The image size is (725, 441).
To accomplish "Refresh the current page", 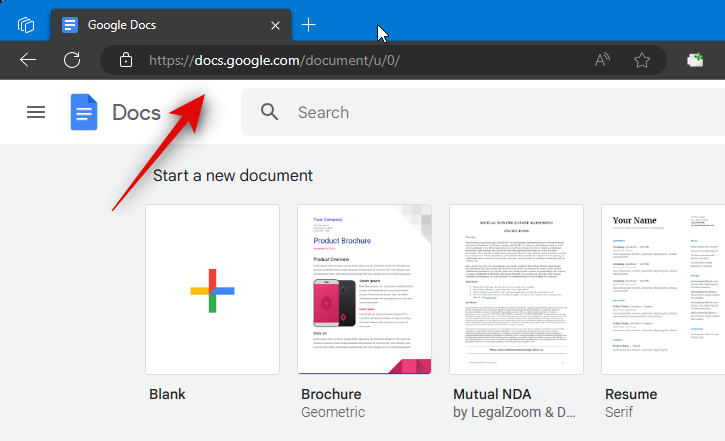I will coord(72,60).
